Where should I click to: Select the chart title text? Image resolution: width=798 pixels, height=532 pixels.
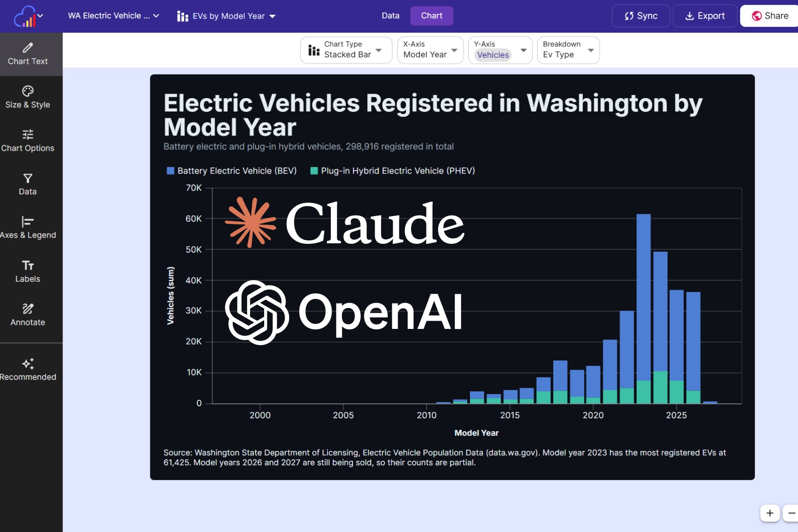pyautogui.click(x=433, y=115)
